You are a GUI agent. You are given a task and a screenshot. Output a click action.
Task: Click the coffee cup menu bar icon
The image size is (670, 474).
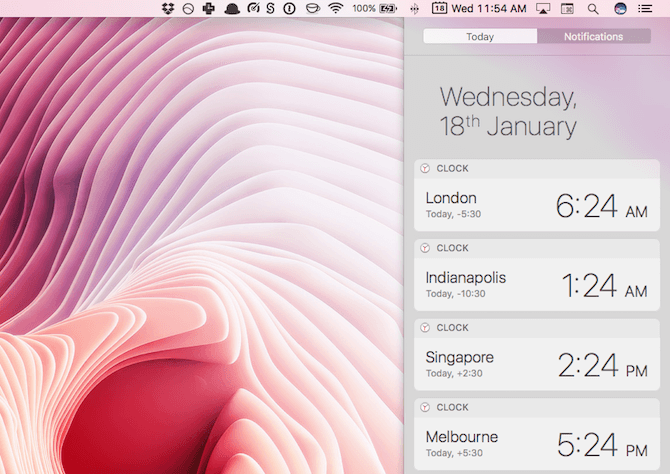(x=312, y=8)
